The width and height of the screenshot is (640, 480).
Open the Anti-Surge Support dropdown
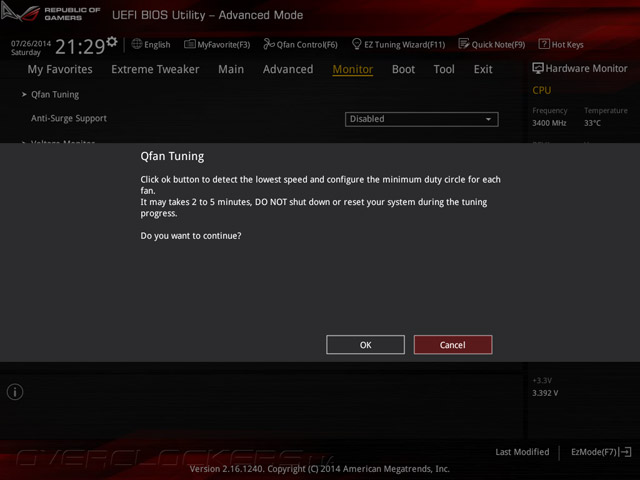422,119
